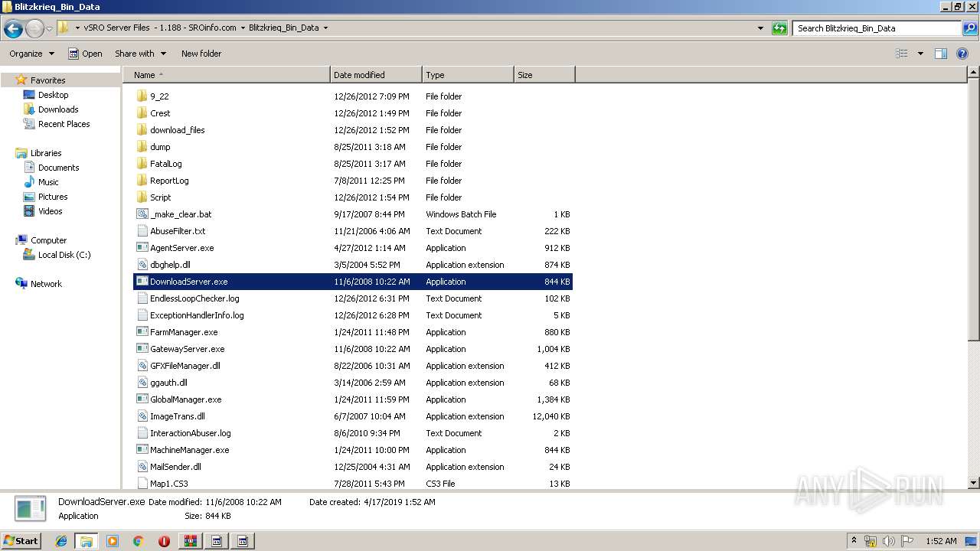
Task: Select the FarmManager.exe application icon
Action: [x=142, y=332]
